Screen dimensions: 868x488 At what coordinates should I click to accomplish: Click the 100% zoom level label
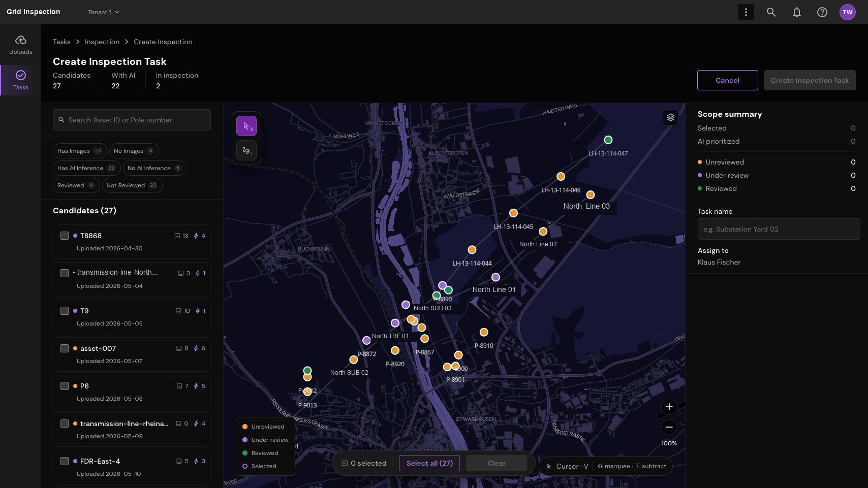(669, 443)
